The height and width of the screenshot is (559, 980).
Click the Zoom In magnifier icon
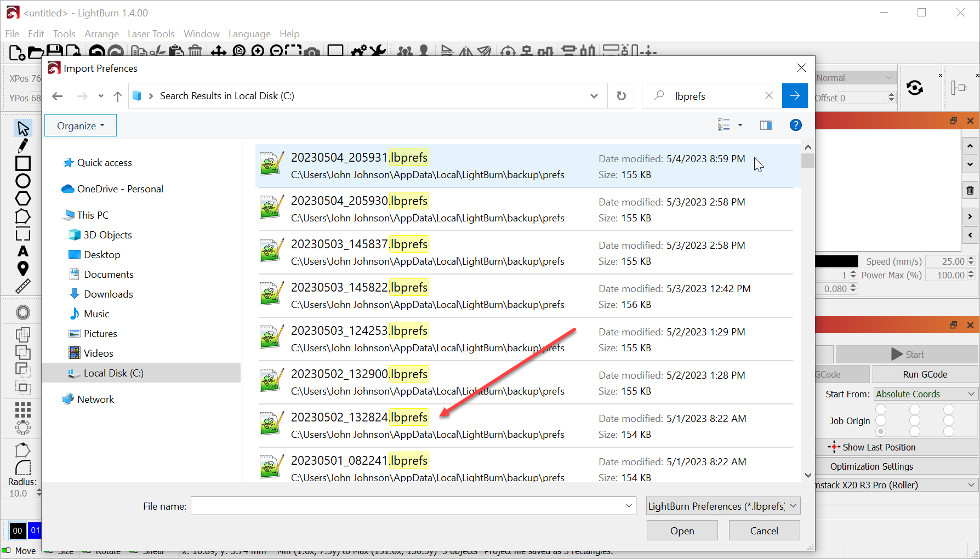(x=258, y=52)
